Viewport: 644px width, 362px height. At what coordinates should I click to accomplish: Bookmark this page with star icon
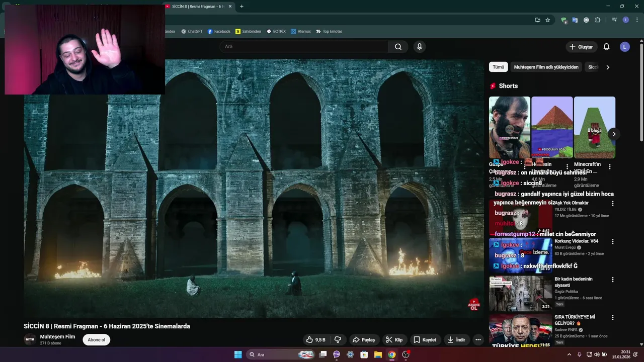[x=548, y=20]
